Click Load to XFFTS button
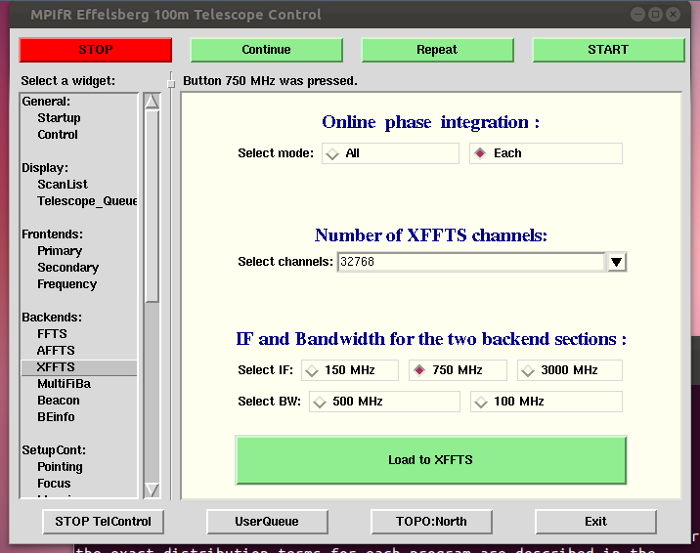Viewport: 700px width, 553px height. tap(431, 460)
